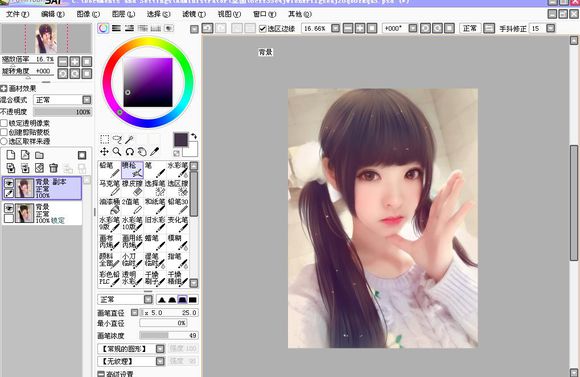Select the flat square brush tip shape
The image size is (580, 377).
pyautogui.click(x=193, y=300)
